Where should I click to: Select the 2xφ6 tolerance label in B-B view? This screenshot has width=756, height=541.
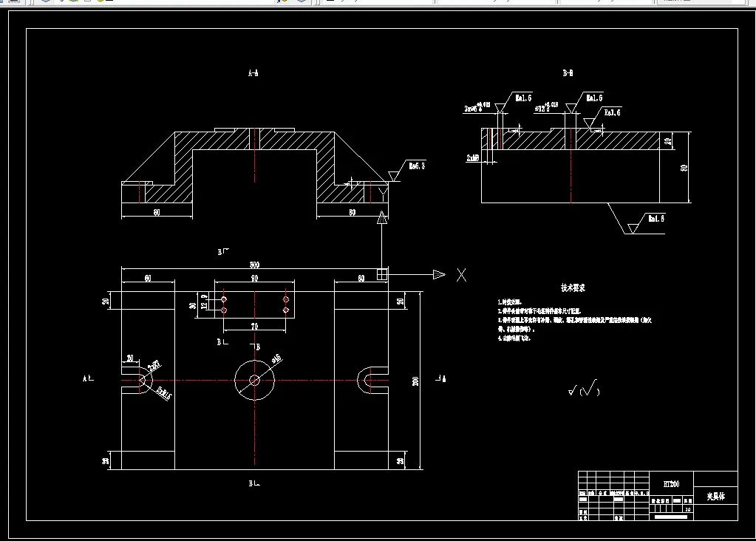pos(477,107)
